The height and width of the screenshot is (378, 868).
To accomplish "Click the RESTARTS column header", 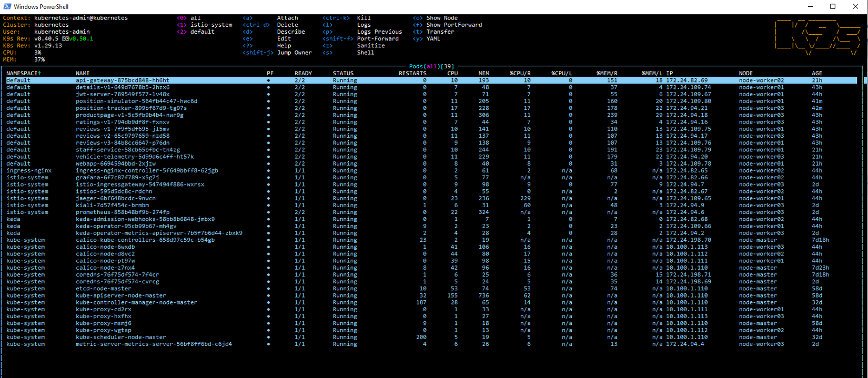I will click(412, 74).
